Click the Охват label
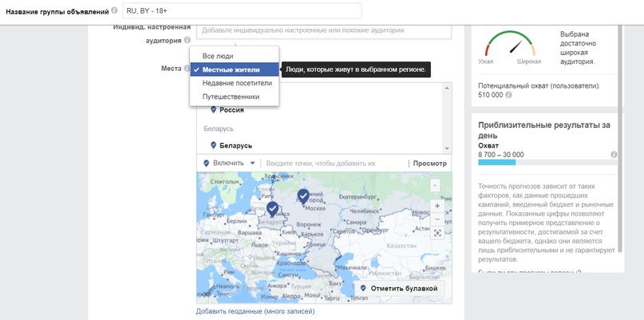The image size is (644, 320). coord(488,145)
